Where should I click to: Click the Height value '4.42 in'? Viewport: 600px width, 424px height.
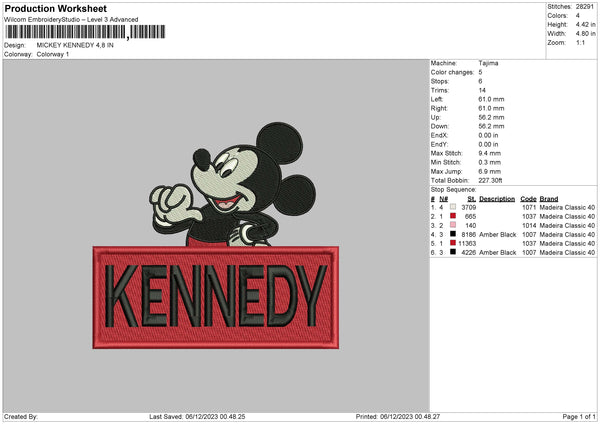tap(585, 24)
